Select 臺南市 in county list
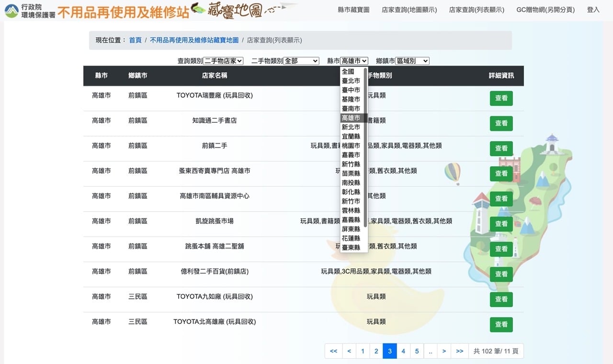 click(x=352, y=109)
